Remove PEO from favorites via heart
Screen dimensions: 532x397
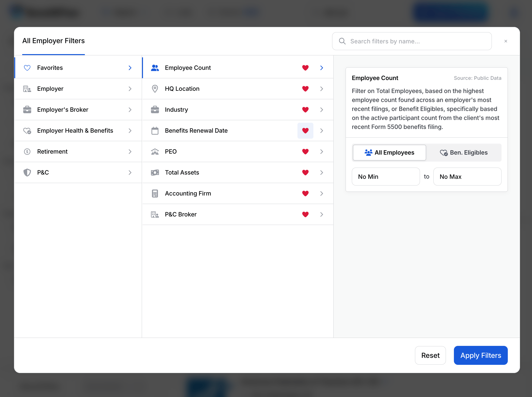click(305, 152)
